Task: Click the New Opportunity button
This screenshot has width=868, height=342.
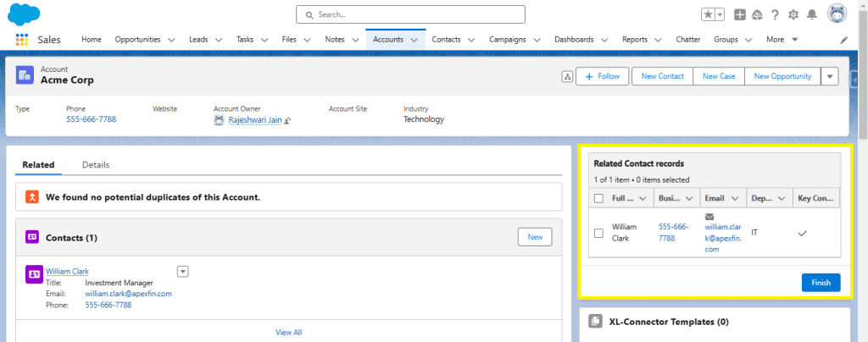Action: 782,77
